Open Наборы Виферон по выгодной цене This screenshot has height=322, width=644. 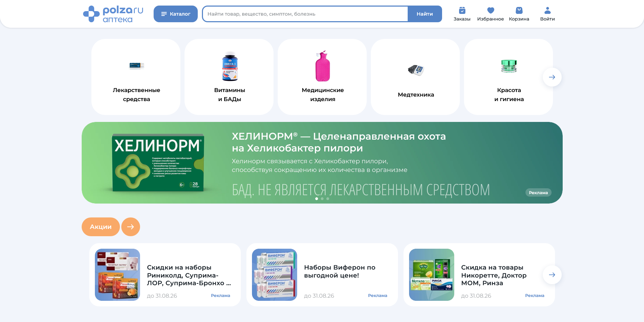(340, 271)
